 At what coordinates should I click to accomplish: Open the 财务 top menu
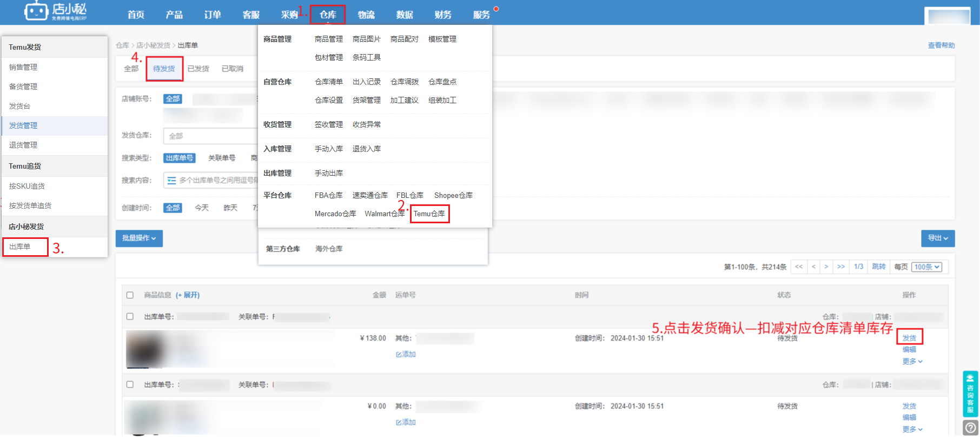click(x=443, y=15)
